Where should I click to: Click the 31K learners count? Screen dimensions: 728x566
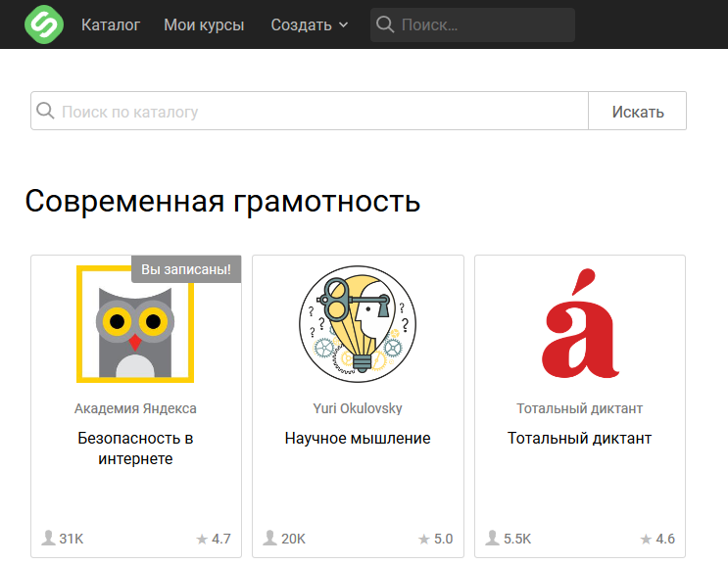point(71,539)
